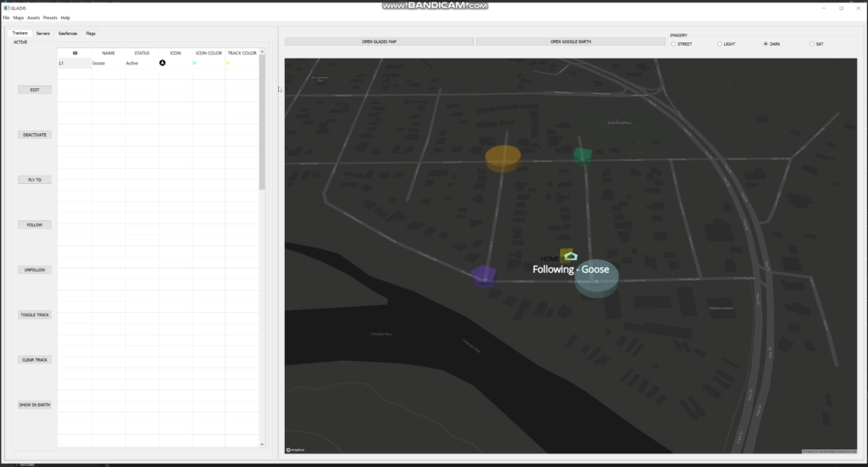Image resolution: width=868 pixels, height=467 pixels.
Task: Click the Following - Goose map label
Action: [570, 270]
